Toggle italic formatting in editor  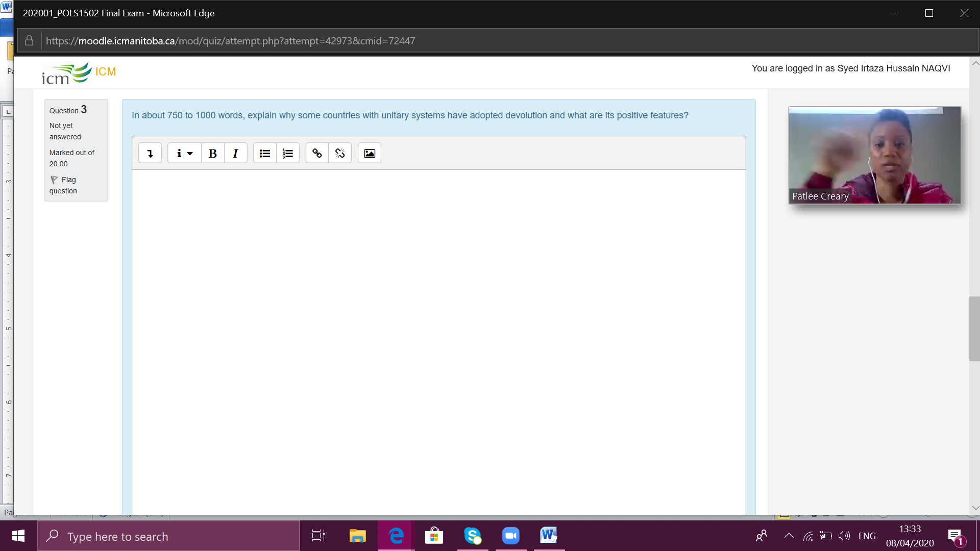[x=235, y=153]
